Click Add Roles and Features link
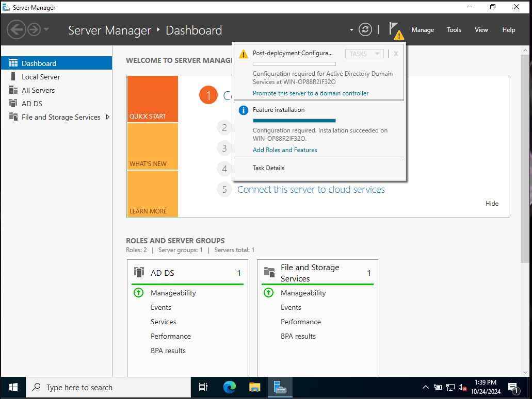This screenshot has height=399, width=532. click(x=285, y=150)
